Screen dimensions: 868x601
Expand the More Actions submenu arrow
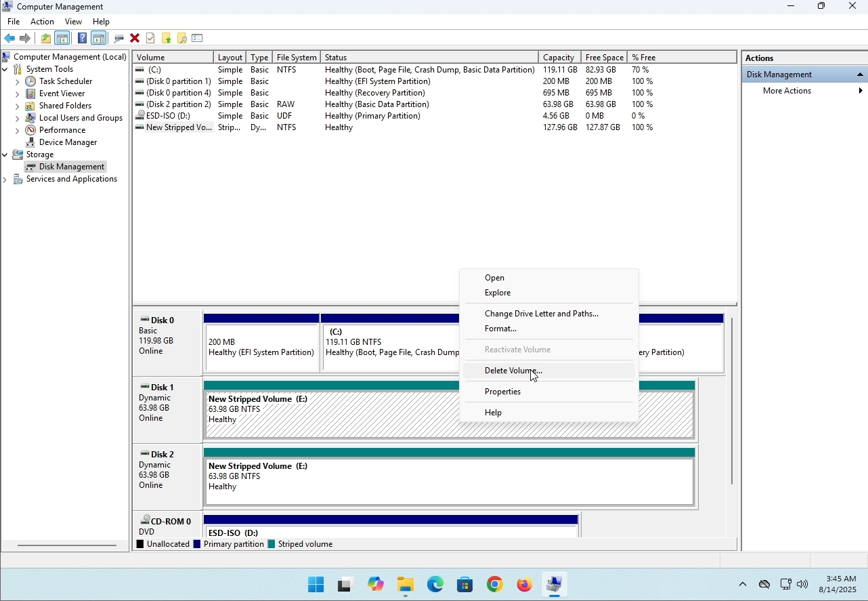click(861, 91)
